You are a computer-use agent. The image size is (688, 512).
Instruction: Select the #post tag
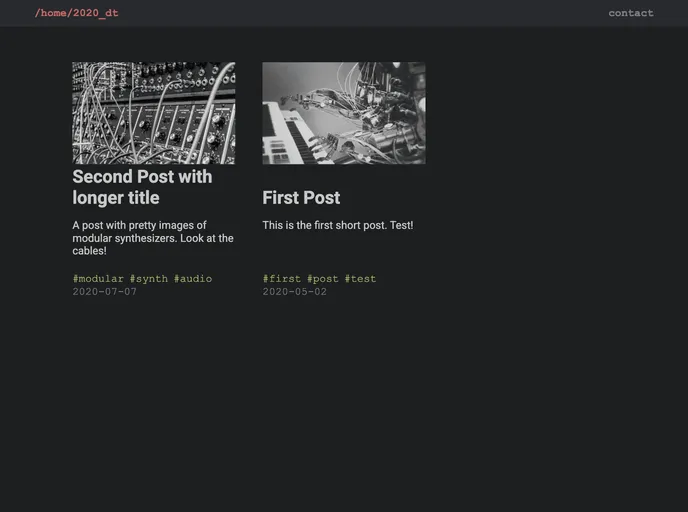323,279
